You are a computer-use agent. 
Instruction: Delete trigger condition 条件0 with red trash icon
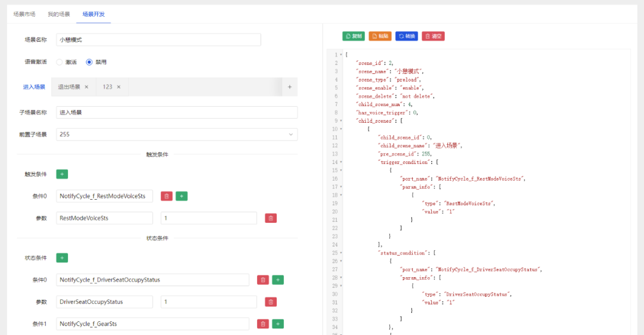[x=167, y=196]
